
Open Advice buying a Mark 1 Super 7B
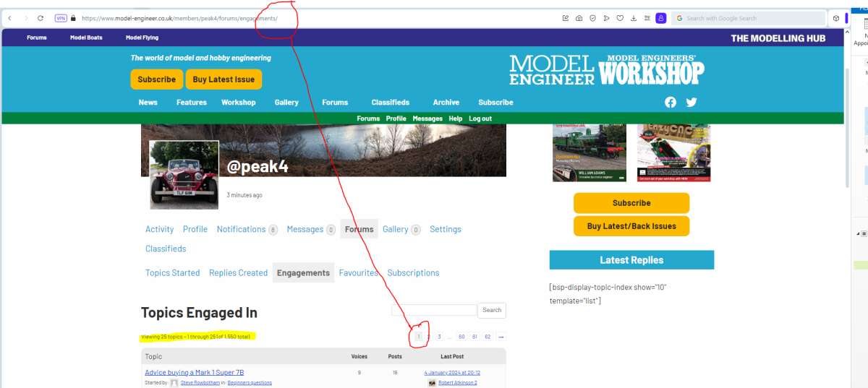click(195, 373)
